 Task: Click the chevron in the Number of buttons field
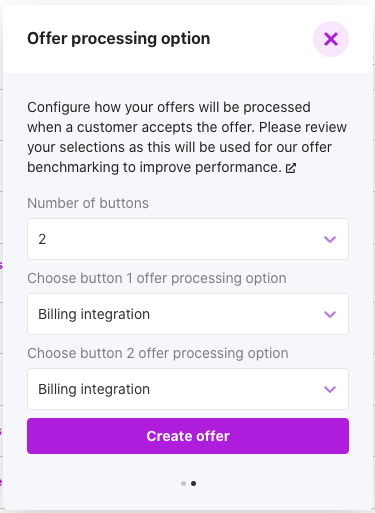click(330, 239)
